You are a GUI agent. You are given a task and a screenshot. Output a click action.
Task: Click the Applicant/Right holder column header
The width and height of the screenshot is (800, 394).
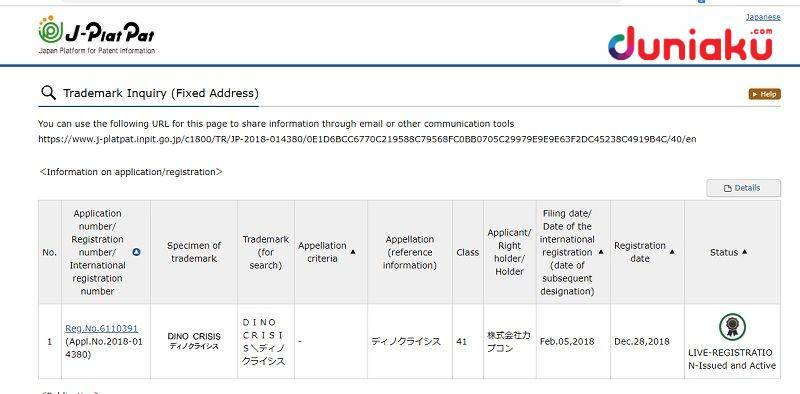509,252
